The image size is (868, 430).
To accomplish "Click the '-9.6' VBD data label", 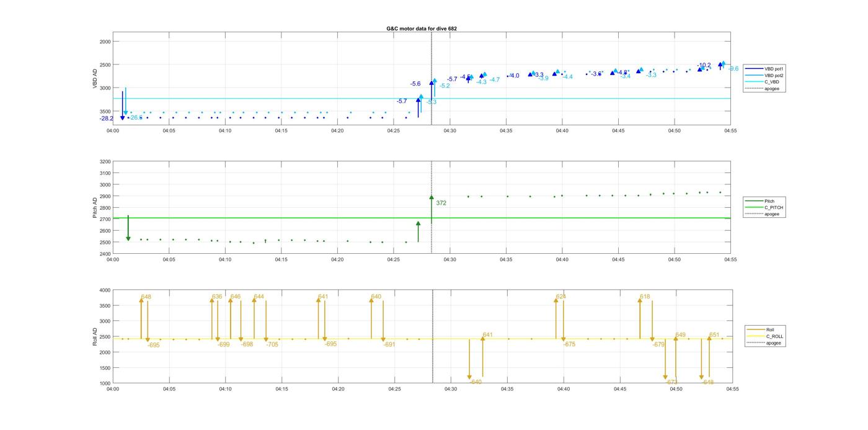I will click(733, 69).
